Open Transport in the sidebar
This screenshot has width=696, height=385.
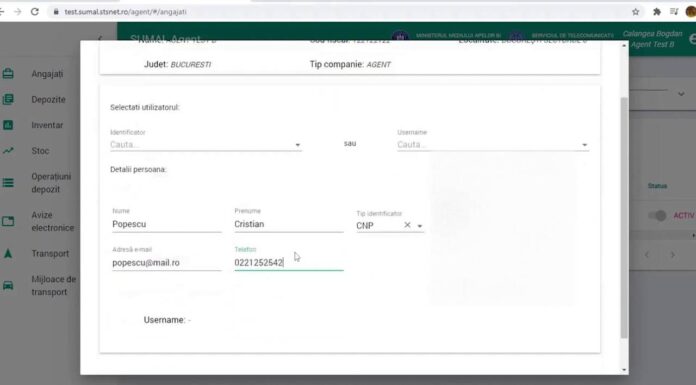[x=50, y=254]
